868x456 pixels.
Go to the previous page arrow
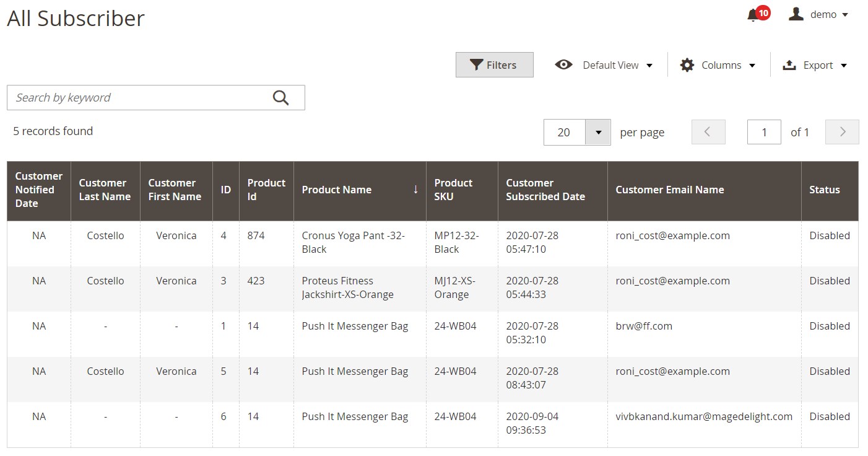pos(708,132)
